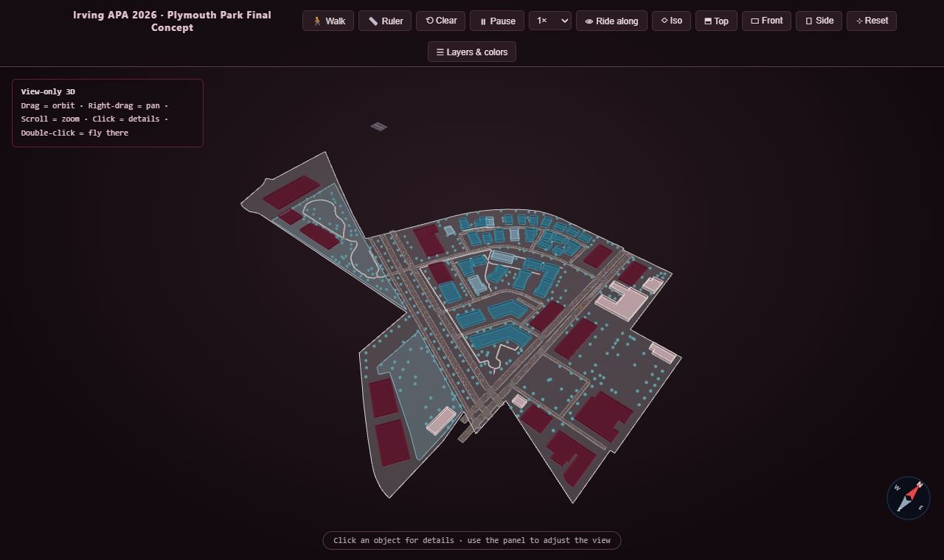Image resolution: width=944 pixels, height=560 pixels.
Task: Clear measurements with the Clear button
Action: pyautogui.click(x=440, y=21)
